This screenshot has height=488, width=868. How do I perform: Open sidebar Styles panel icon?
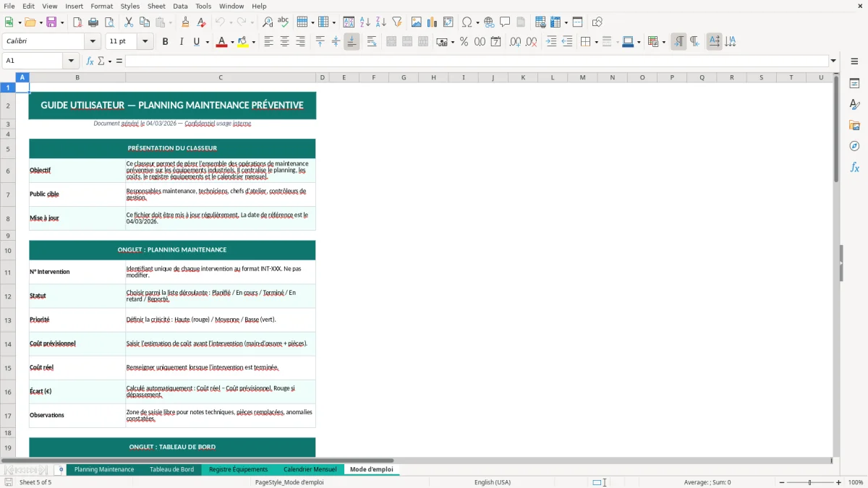tap(854, 105)
